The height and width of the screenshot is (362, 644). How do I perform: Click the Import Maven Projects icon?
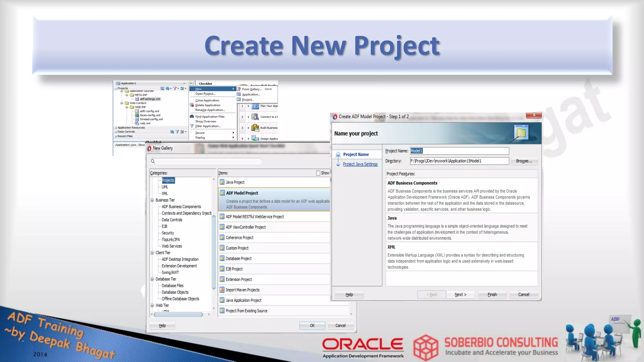pos(222,290)
